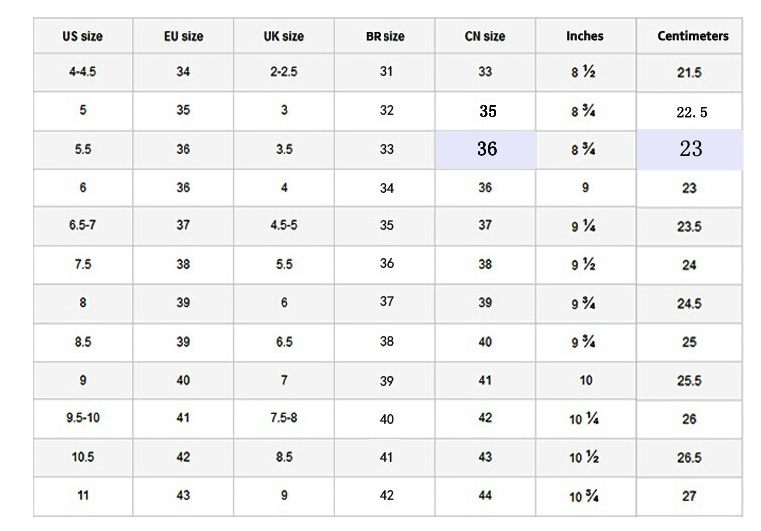The width and height of the screenshot is (761, 531).
Task: Click the 21.5 centimeters cell
Action: pyautogui.click(x=690, y=73)
